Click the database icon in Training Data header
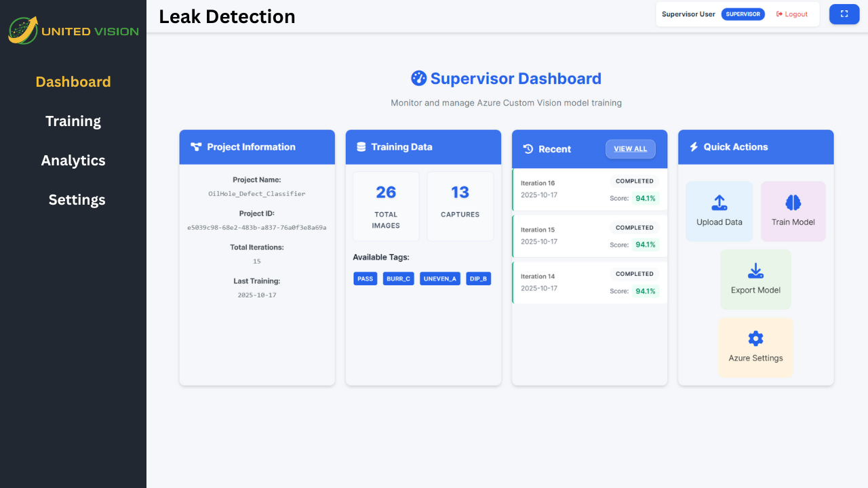868x488 pixels. point(360,146)
